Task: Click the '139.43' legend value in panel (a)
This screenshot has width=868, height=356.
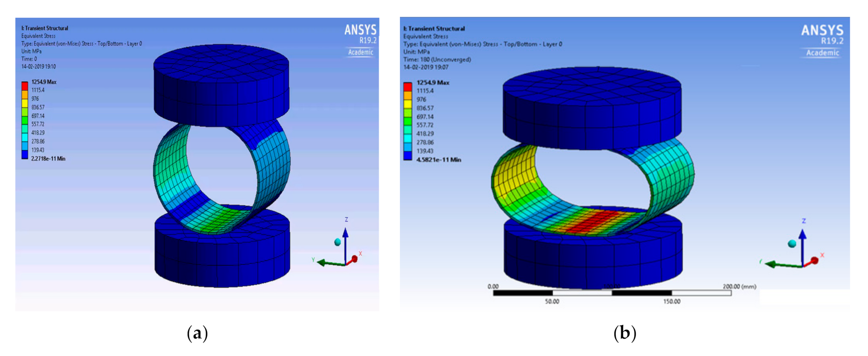Action: click(x=38, y=150)
